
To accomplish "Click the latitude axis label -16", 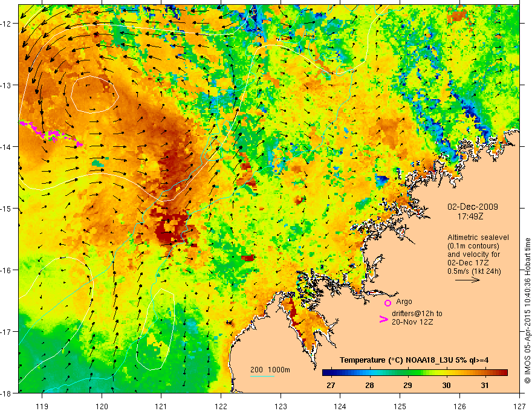I will [x=7, y=270].
